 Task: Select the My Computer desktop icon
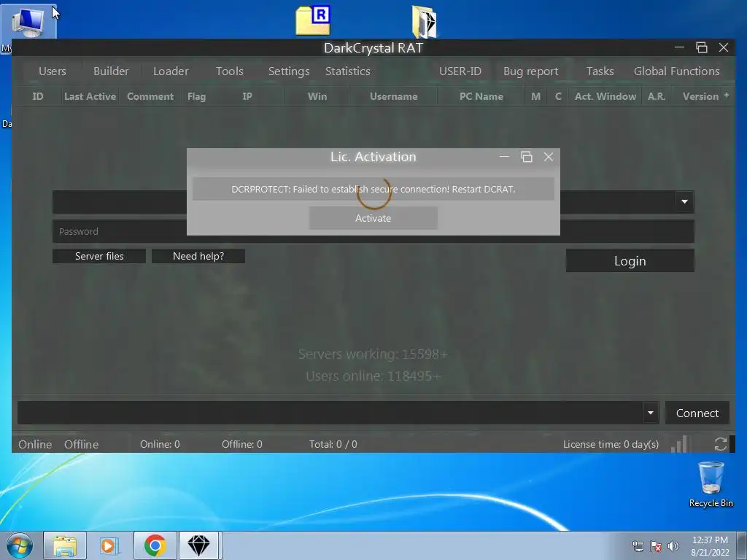click(x=28, y=23)
